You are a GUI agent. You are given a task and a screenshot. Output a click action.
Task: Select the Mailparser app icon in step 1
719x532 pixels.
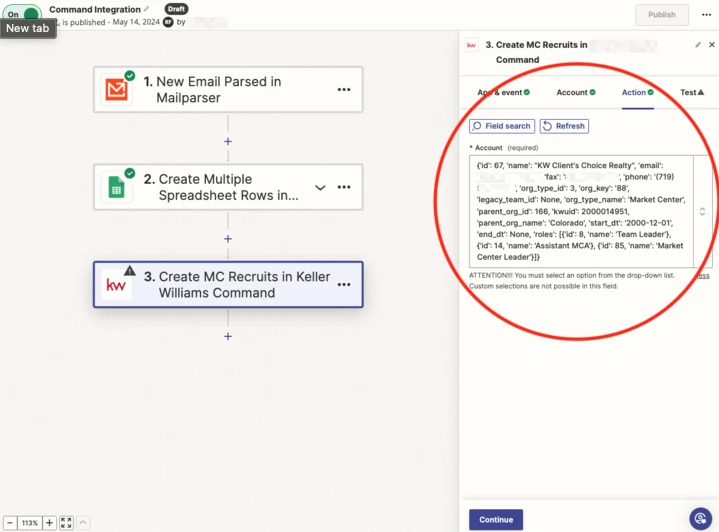coord(116,89)
